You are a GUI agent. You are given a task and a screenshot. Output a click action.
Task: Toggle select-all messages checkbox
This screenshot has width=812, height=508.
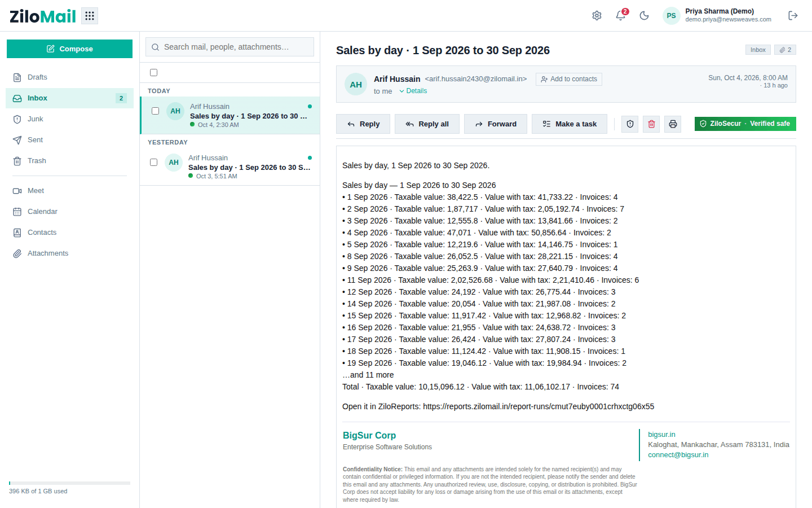(x=153, y=72)
